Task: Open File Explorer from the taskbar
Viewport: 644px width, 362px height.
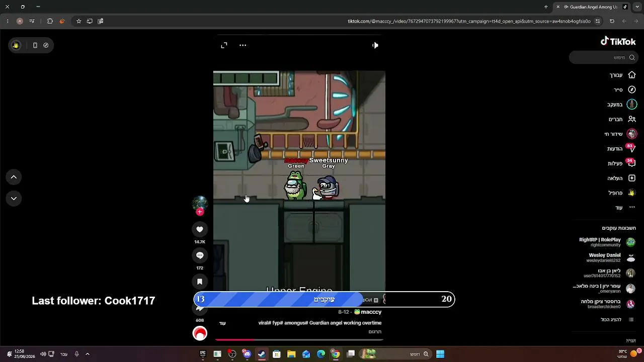Action: 291,354
